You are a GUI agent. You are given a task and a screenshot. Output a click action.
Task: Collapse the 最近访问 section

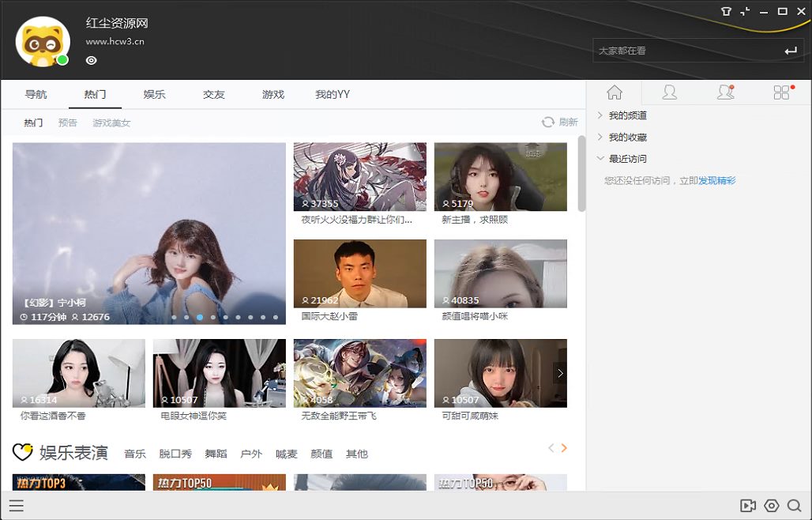629,158
